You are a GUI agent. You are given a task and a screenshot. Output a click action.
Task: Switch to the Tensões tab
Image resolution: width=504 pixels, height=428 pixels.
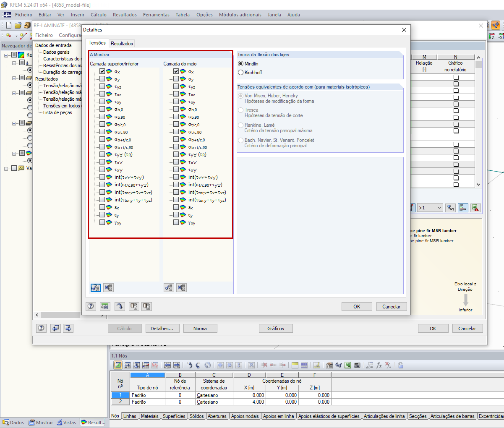coord(97,43)
